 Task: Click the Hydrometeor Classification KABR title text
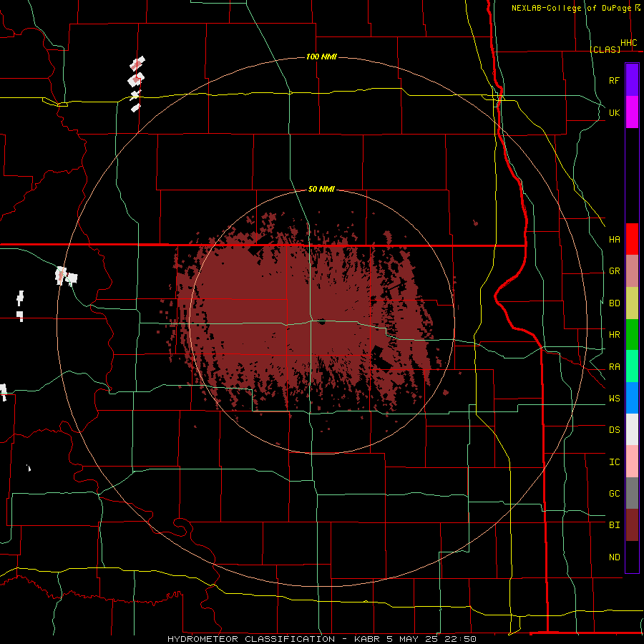click(321, 639)
